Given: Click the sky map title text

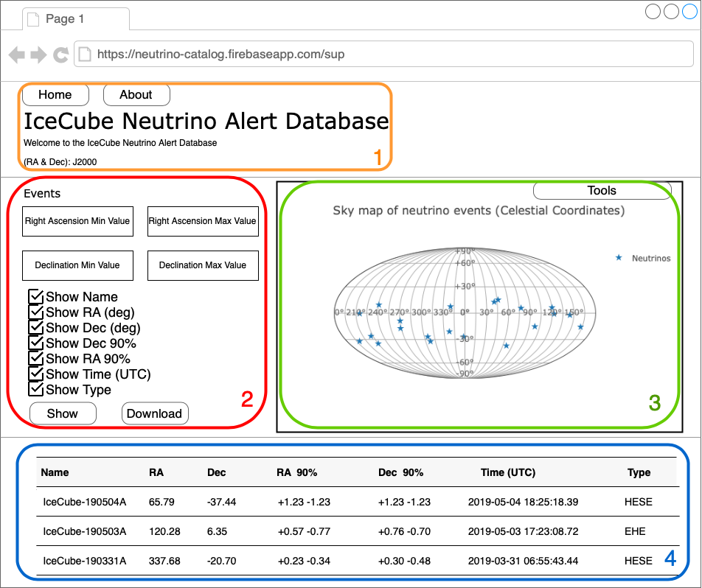Looking at the screenshot, I should [x=479, y=211].
